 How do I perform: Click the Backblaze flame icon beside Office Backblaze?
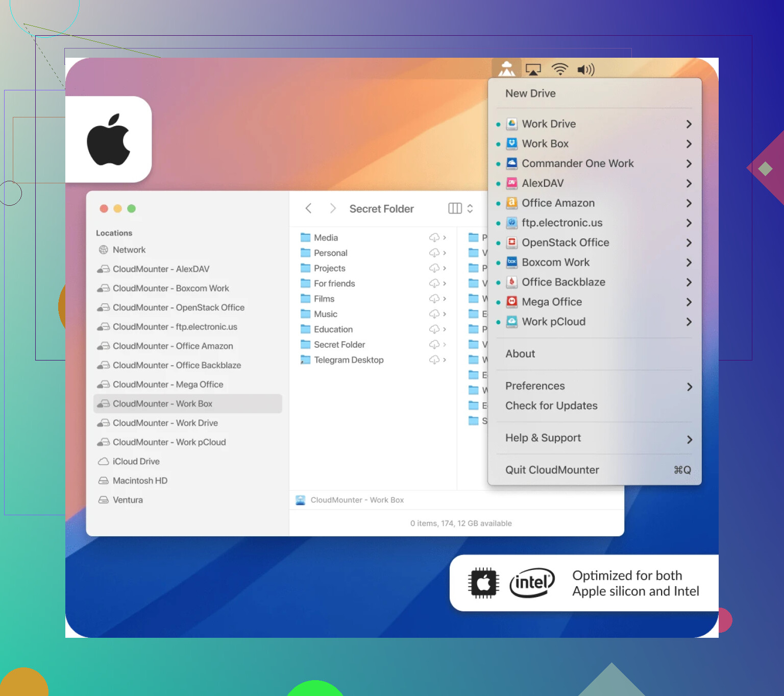pyautogui.click(x=512, y=282)
